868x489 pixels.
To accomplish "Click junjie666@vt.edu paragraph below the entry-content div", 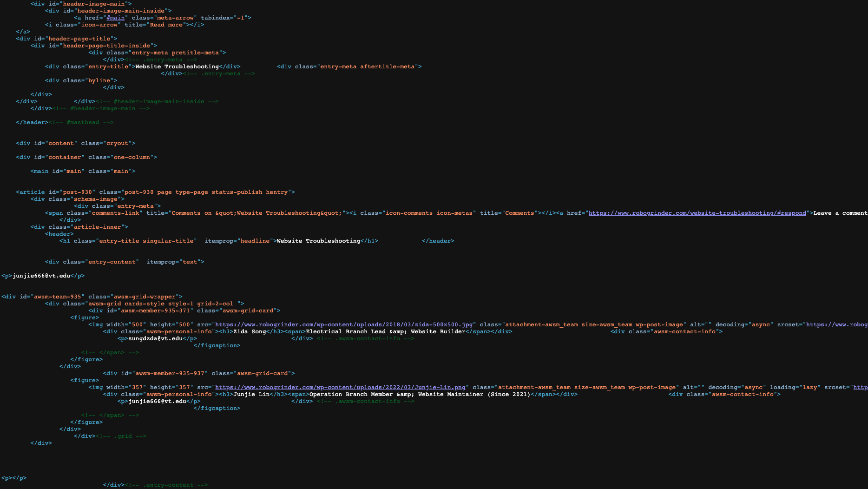I will [x=41, y=276].
